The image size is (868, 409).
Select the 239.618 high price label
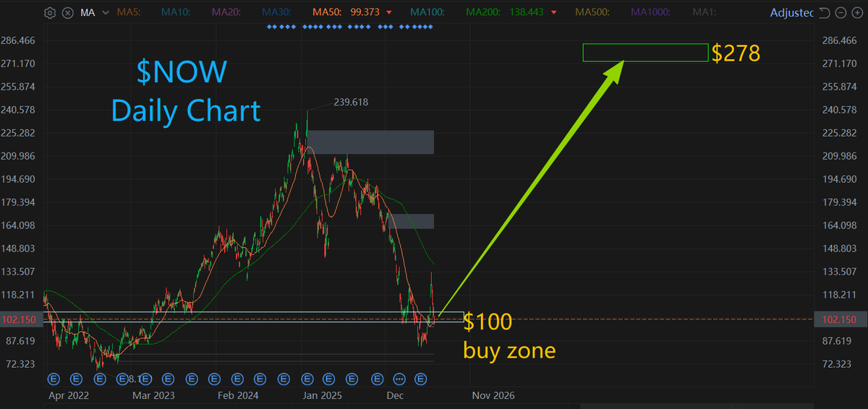(351, 103)
